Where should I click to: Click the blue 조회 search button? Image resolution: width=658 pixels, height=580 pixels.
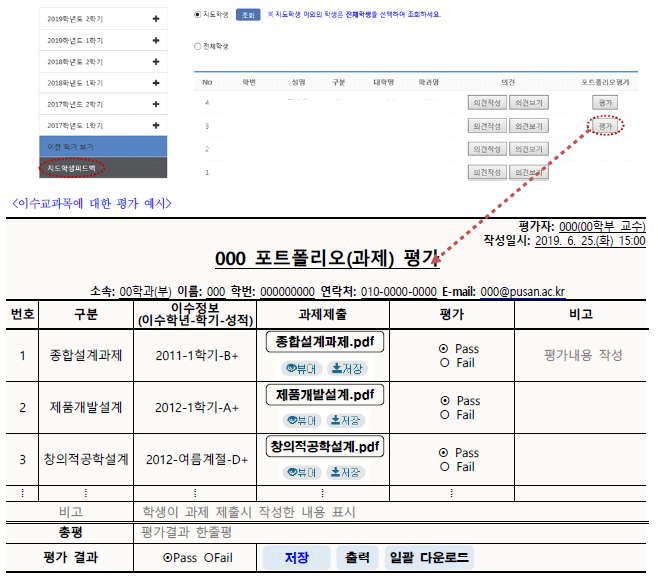click(x=249, y=15)
